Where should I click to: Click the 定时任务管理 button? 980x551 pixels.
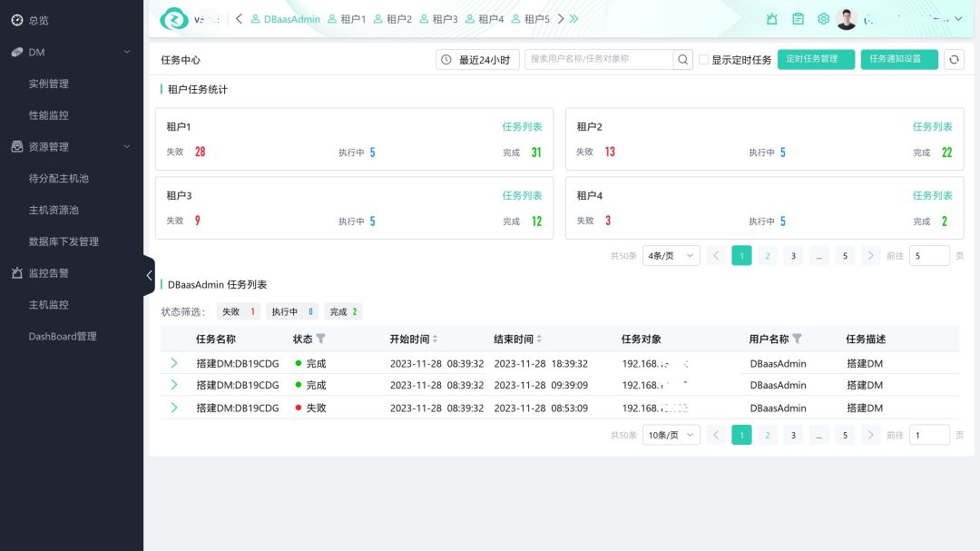click(816, 59)
